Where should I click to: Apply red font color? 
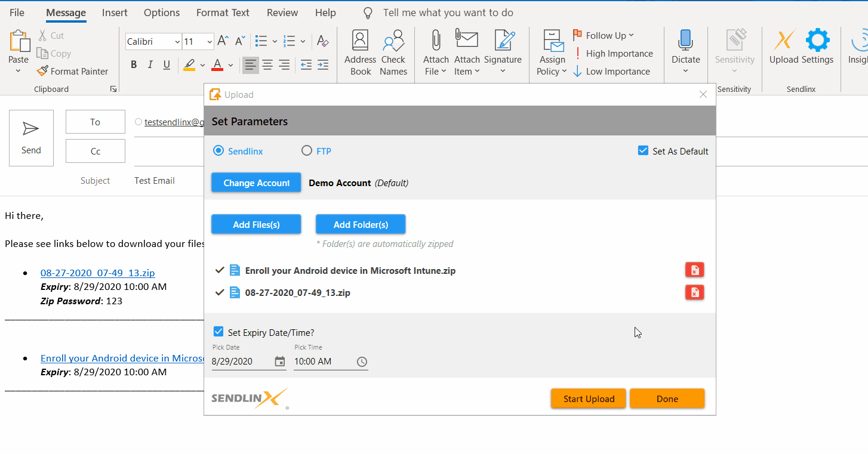(x=217, y=65)
